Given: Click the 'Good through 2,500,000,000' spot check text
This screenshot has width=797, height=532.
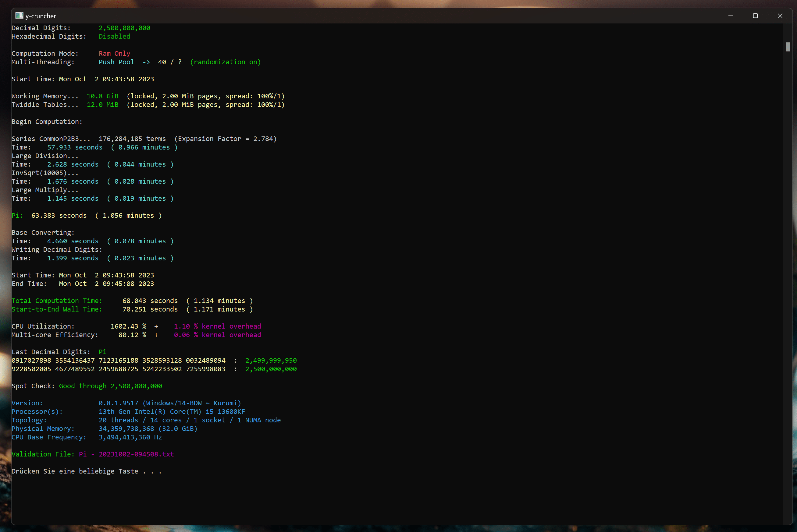Looking at the screenshot, I should pyautogui.click(x=110, y=386).
